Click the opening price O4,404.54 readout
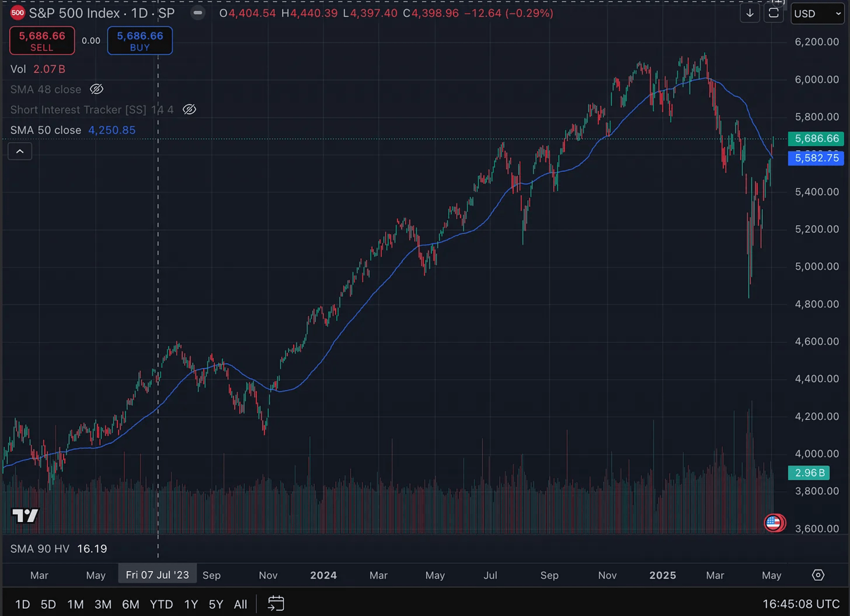 (247, 13)
